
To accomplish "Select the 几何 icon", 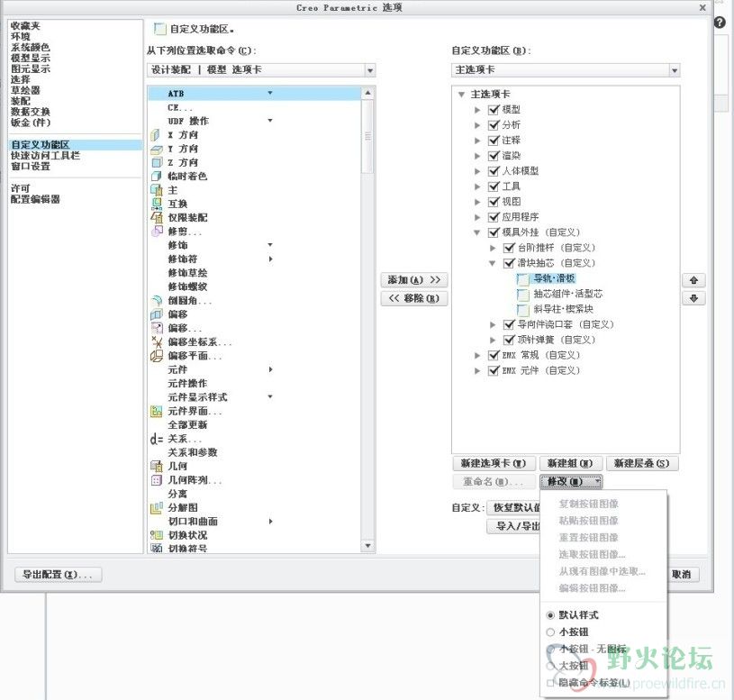I will (157, 467).
